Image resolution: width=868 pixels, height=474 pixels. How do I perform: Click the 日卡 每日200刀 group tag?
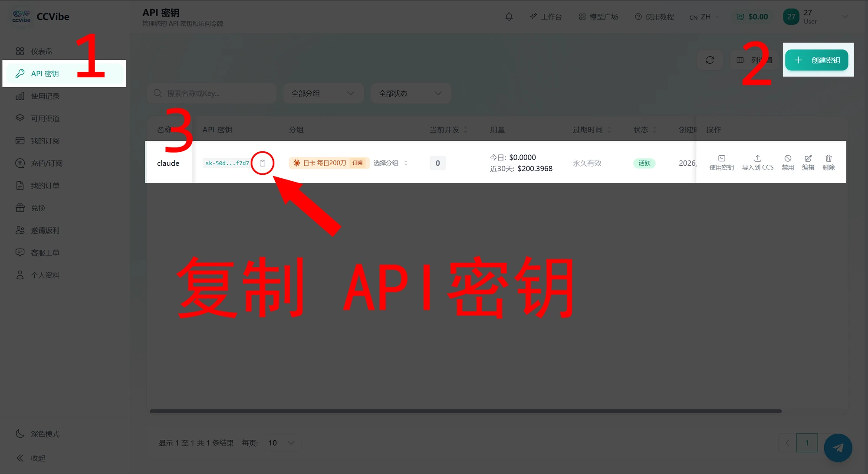(329, 163)
